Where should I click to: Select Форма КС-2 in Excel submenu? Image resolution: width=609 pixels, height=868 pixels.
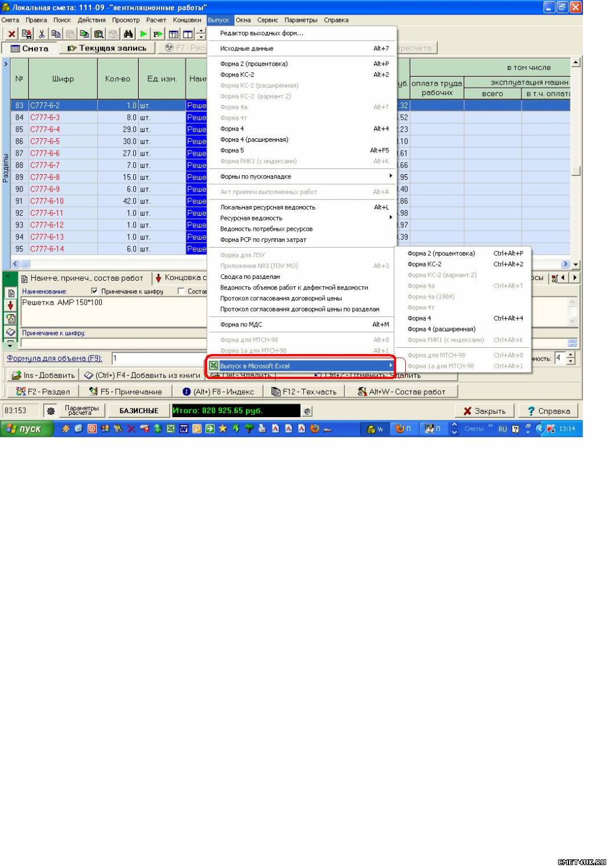(463, 264)
